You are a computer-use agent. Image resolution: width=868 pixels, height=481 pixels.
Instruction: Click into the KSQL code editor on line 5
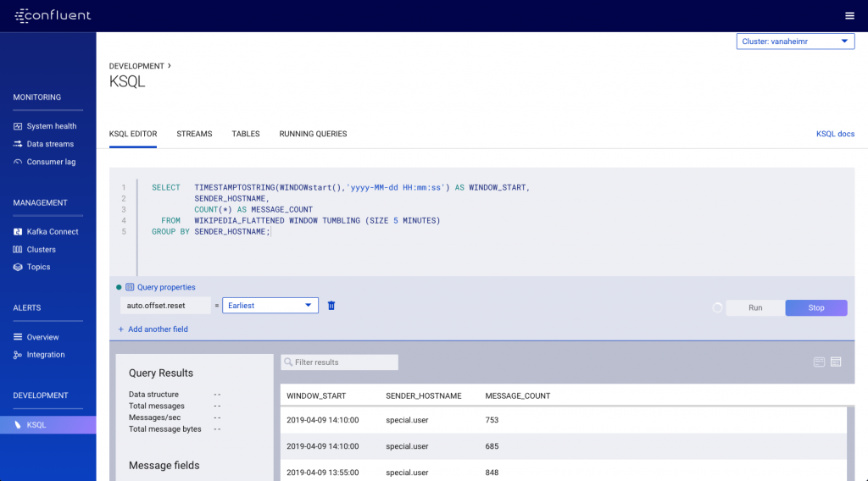(x=211, y=232)
